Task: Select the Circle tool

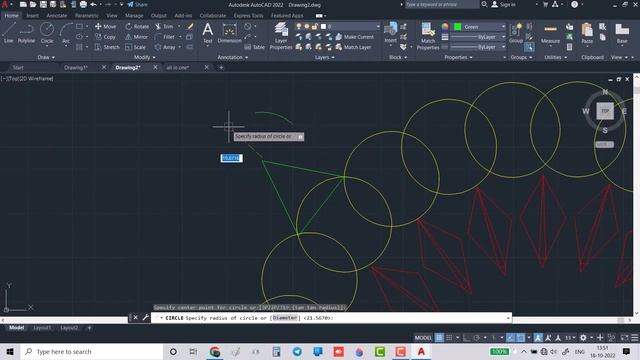Action: coord(47,33)
